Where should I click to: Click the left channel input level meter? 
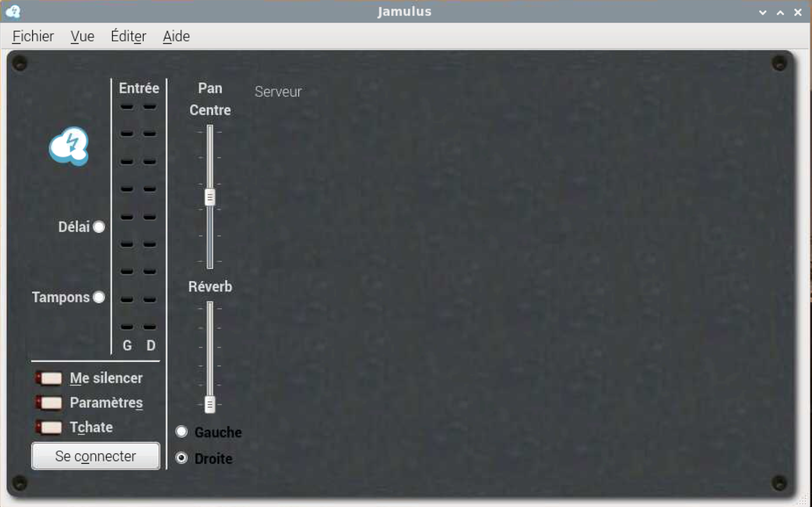127,217
